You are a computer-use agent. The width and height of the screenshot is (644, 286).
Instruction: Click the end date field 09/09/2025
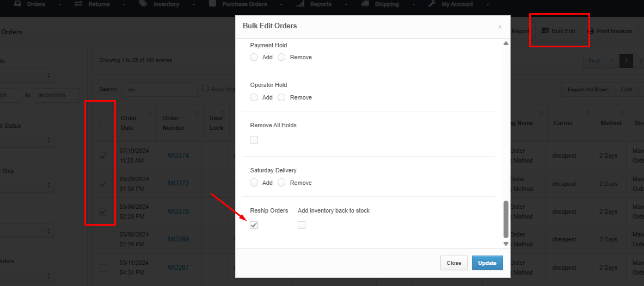coord(57,95)
